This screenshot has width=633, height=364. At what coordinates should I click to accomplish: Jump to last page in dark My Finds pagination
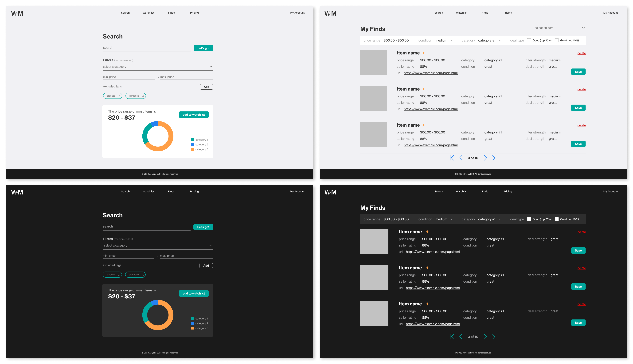(x=494, y=337)
